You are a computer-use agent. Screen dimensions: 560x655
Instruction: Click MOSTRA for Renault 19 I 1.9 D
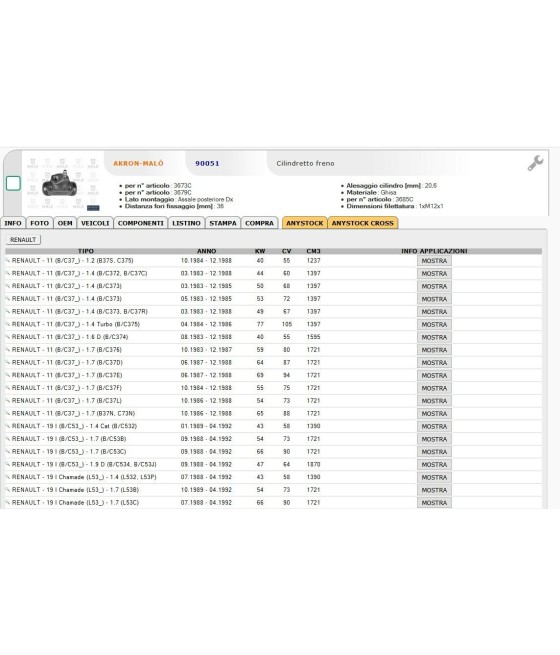[434, 465]
